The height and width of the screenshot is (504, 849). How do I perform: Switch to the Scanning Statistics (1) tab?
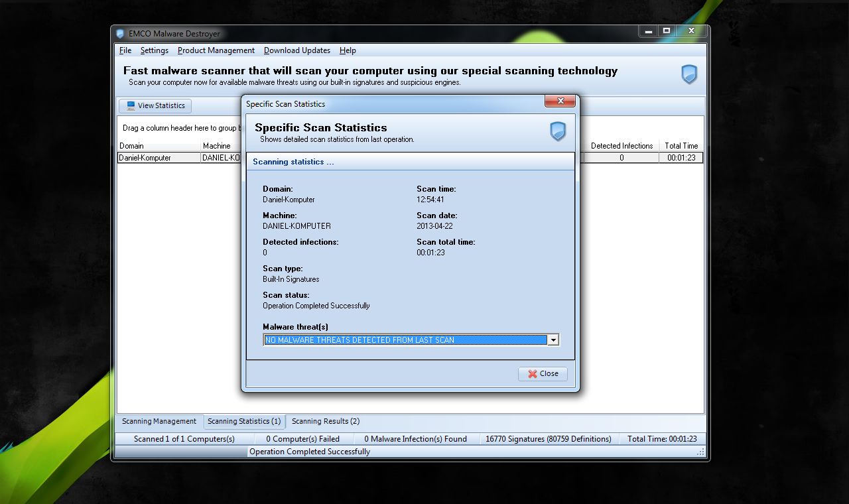pyautogui.click(x=244, y=421)
